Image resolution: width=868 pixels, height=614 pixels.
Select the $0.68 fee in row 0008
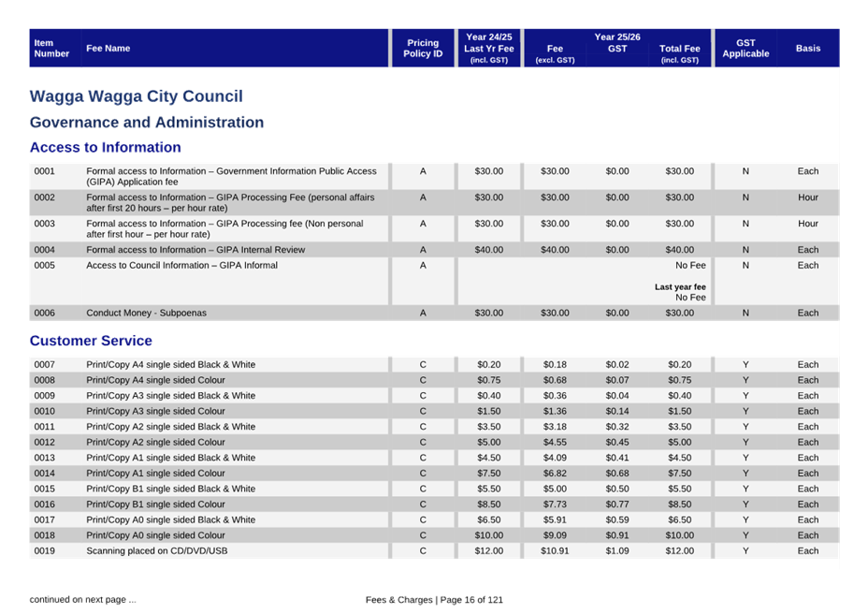click(555, 380)
